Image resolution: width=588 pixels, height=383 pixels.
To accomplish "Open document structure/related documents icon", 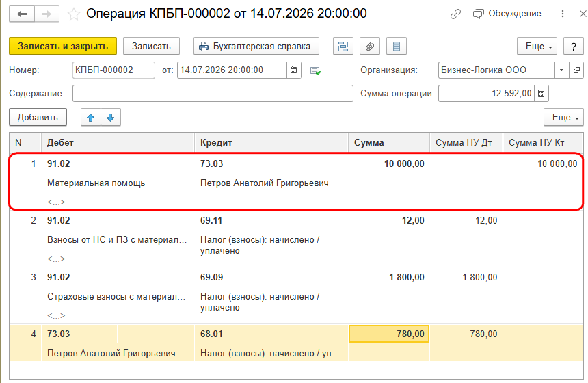I will [x=343, y=46].
